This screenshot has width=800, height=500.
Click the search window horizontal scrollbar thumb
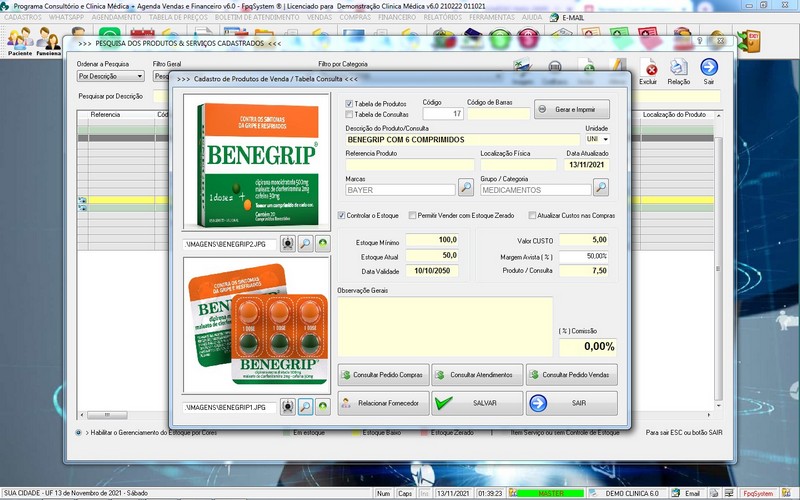(x=107, y=414)
